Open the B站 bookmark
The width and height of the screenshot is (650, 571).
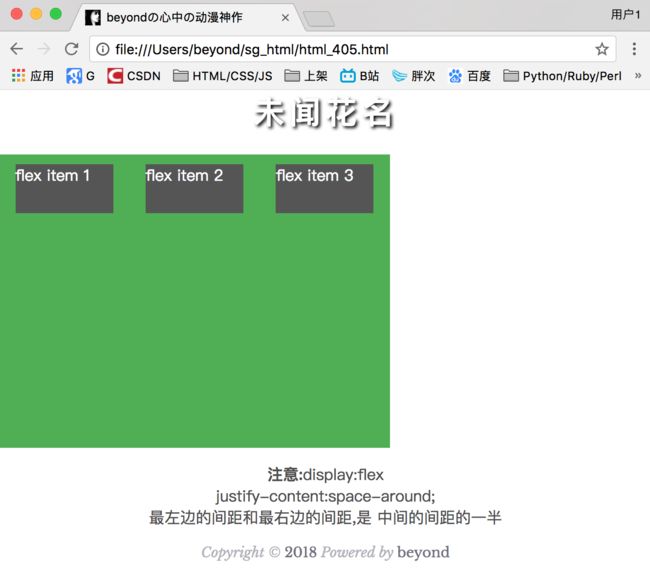(x=359, y=76)
